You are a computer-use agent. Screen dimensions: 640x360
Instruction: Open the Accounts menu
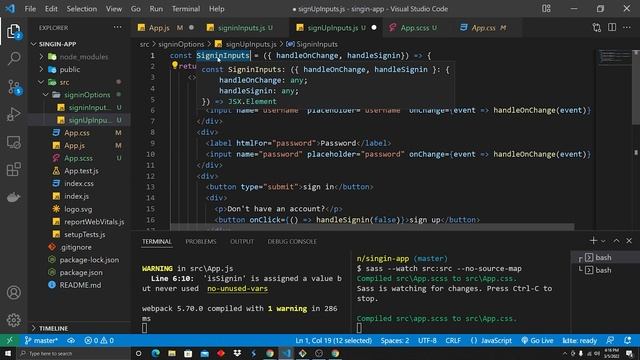coord(14,292)
